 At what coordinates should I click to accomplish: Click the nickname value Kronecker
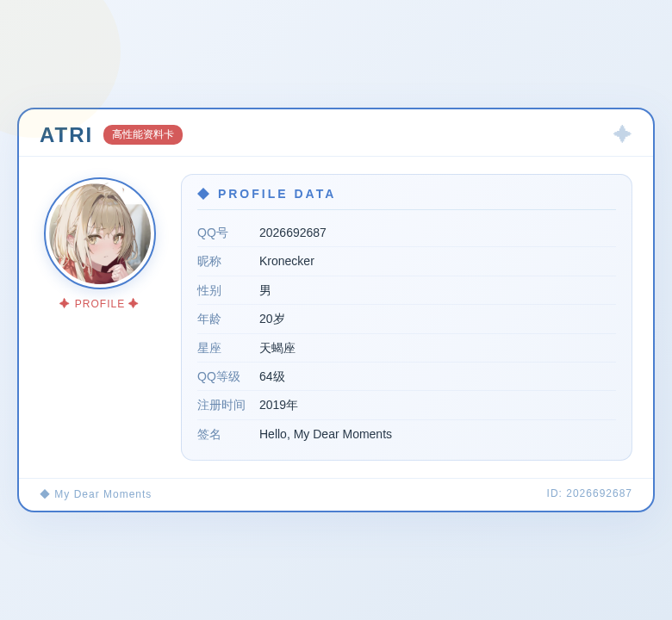(x=287, y=261)
